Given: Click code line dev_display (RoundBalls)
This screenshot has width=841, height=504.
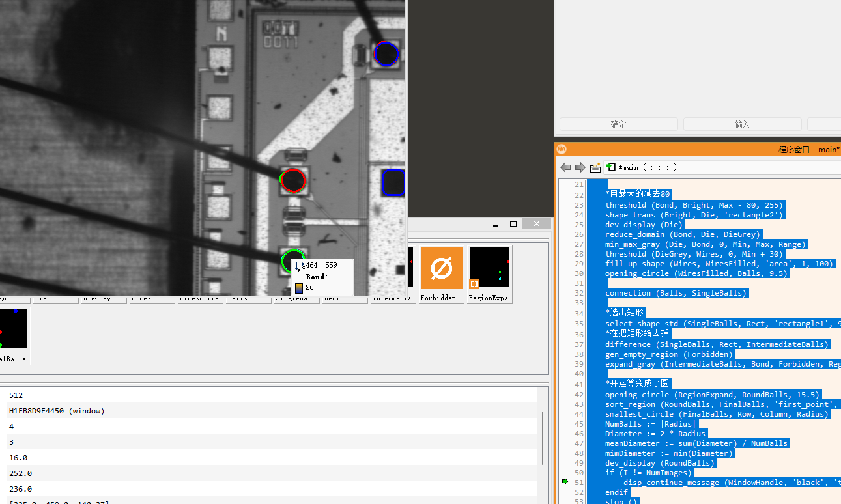Looking at the screenshot, I should pos(660,462).
